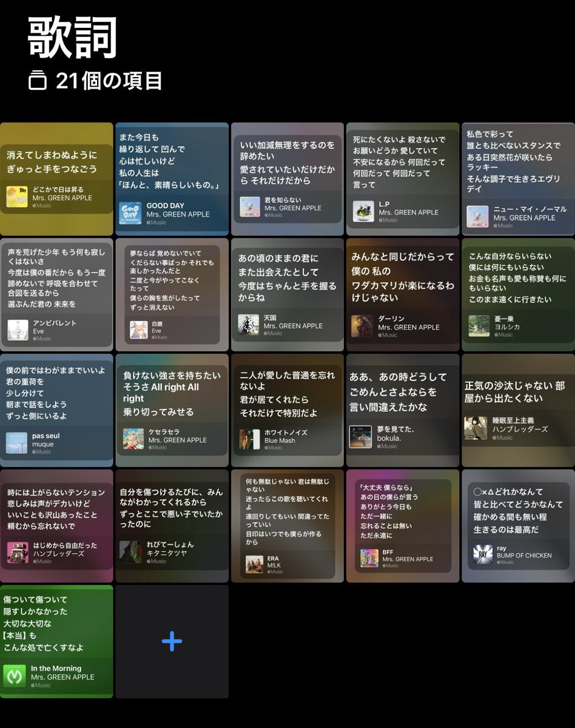This screenshot has width=575, height=728.
Task: Click artist name BUMP OF CHICKEN
Action: (x=525, y=555)
